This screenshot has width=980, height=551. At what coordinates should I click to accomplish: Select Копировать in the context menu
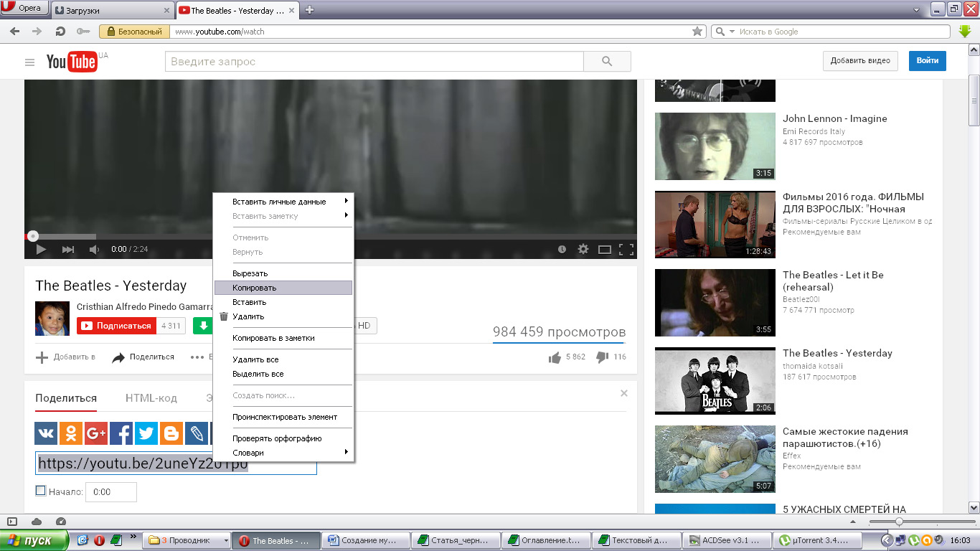(283, 288)
